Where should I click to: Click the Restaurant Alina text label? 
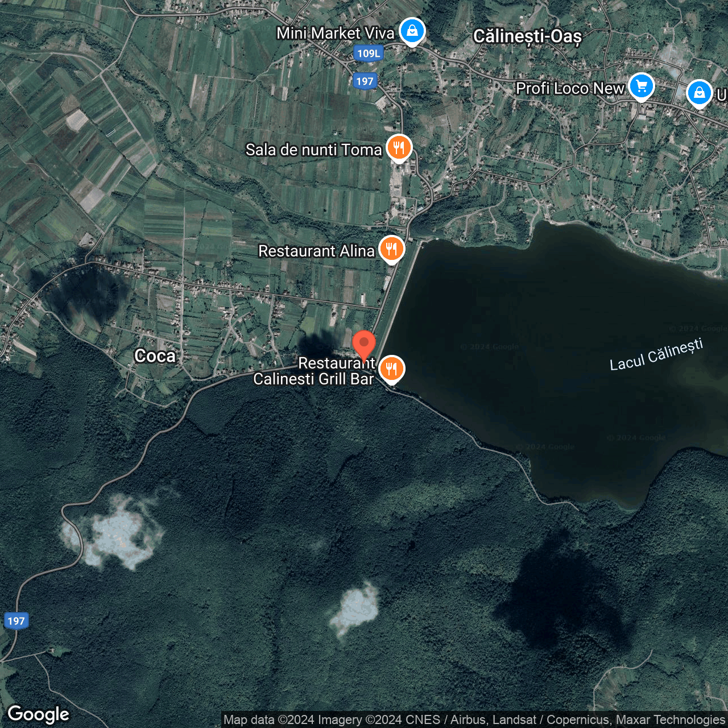click(x=316, y=251)
